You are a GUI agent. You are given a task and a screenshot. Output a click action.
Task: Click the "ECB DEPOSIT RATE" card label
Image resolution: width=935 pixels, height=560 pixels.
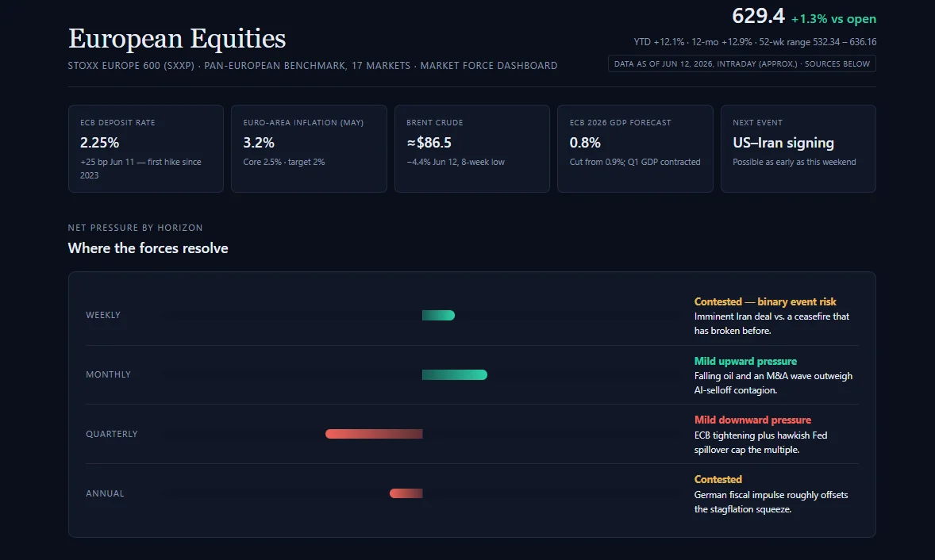[117, 123]
